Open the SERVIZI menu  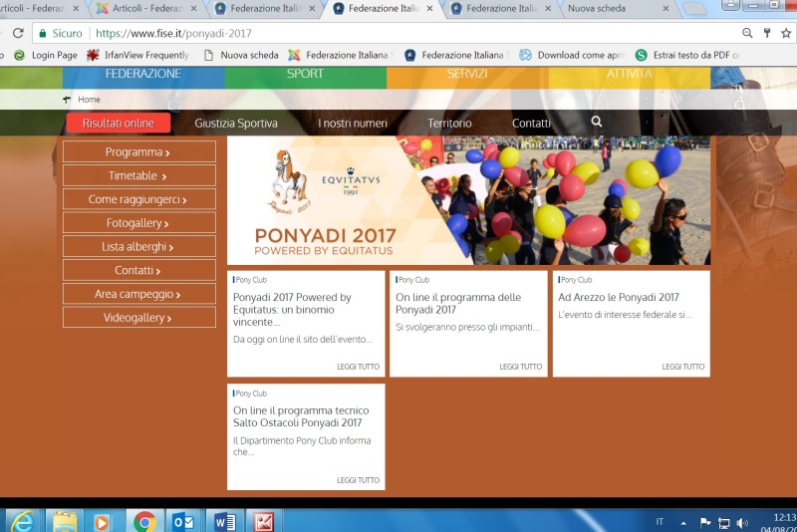point(467,75)
